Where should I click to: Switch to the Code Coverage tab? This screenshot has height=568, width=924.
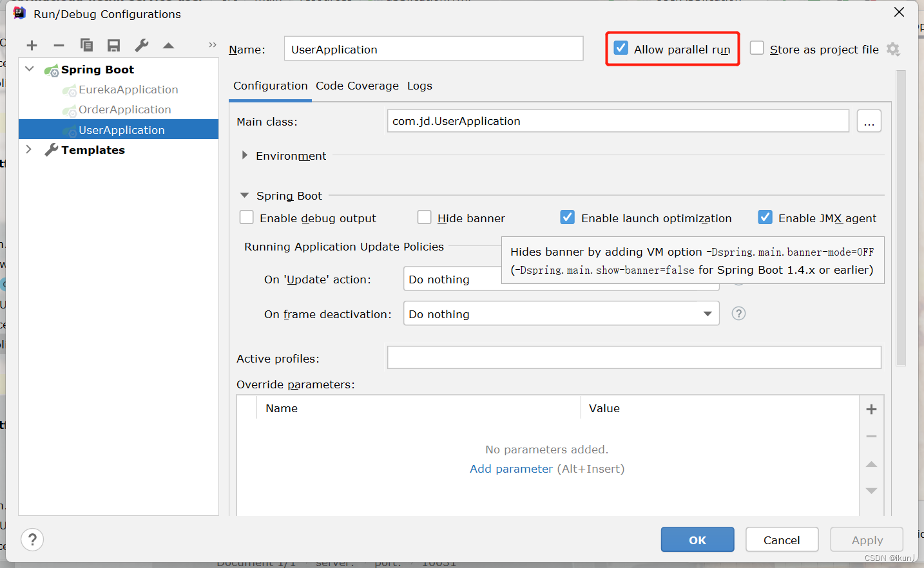[x=358, y=86]
